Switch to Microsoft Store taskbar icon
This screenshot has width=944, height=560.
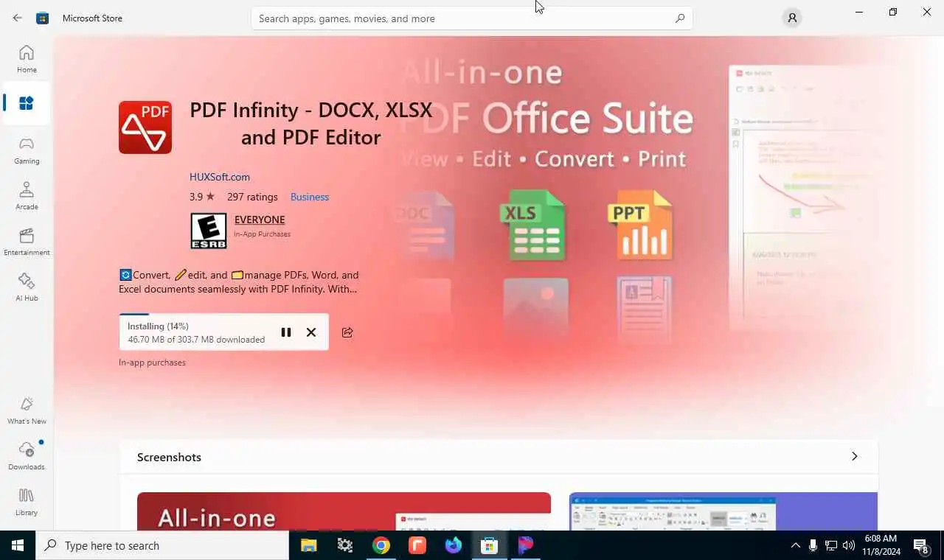point(489,545)
